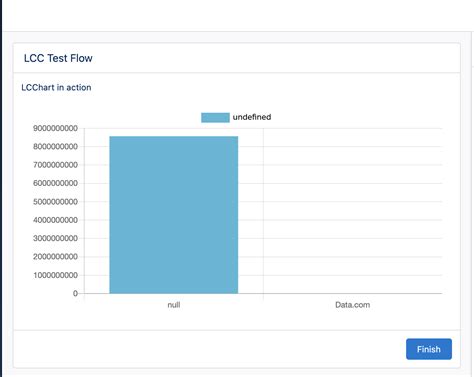This screenshot has height=377, width=474.
Task: Click the Finish button
Action: 429,349
